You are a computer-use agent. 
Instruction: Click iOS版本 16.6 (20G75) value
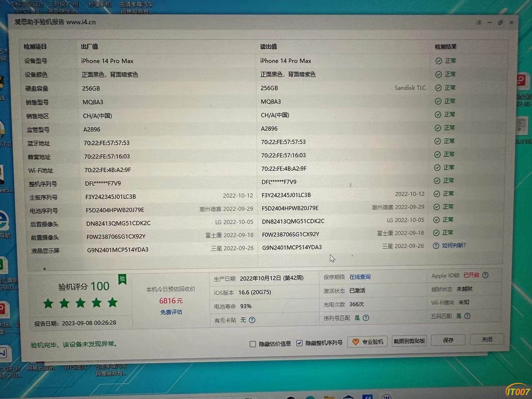point(254,292)
